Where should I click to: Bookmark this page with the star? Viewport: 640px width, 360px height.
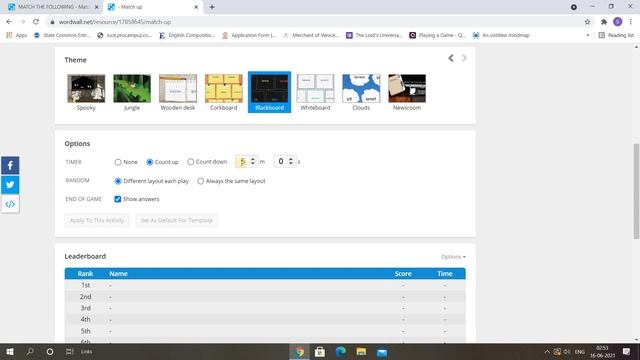point(587,22)
